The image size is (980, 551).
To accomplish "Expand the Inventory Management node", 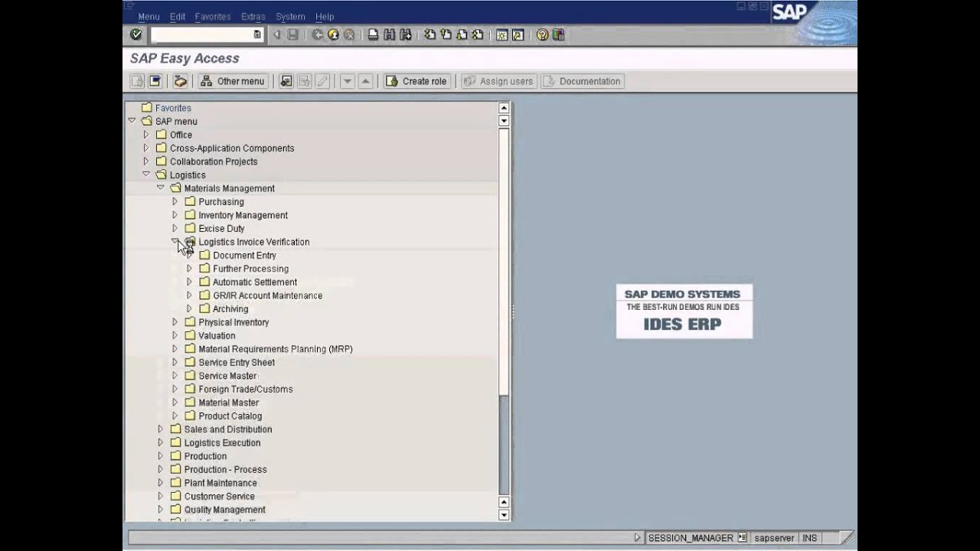I will tap(175, 215).
